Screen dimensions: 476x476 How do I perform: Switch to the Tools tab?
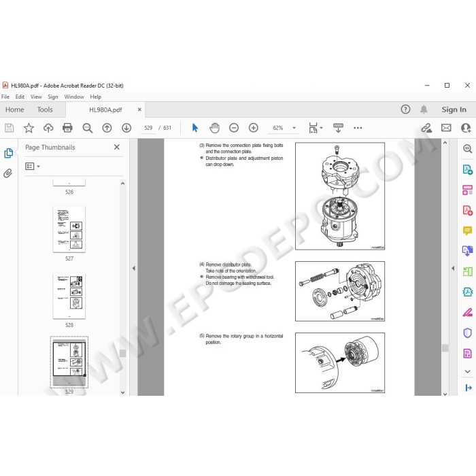[x=45, y=109]
